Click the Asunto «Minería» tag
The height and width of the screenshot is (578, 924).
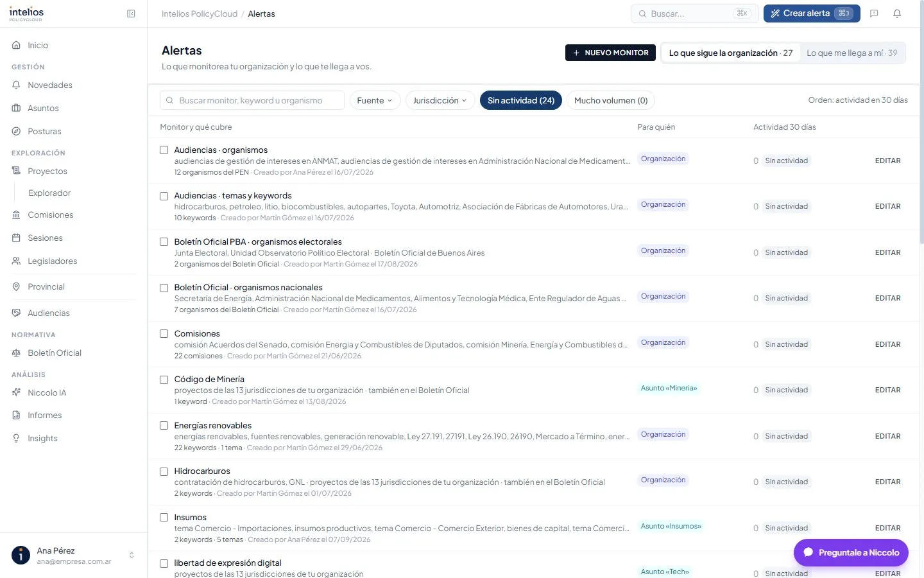(669, 389)
